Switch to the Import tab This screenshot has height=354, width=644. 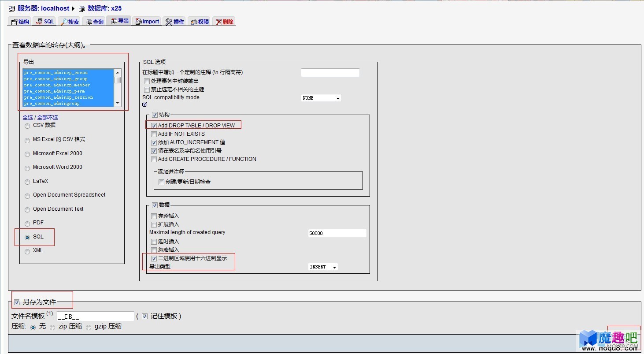(x=147, y=22)
